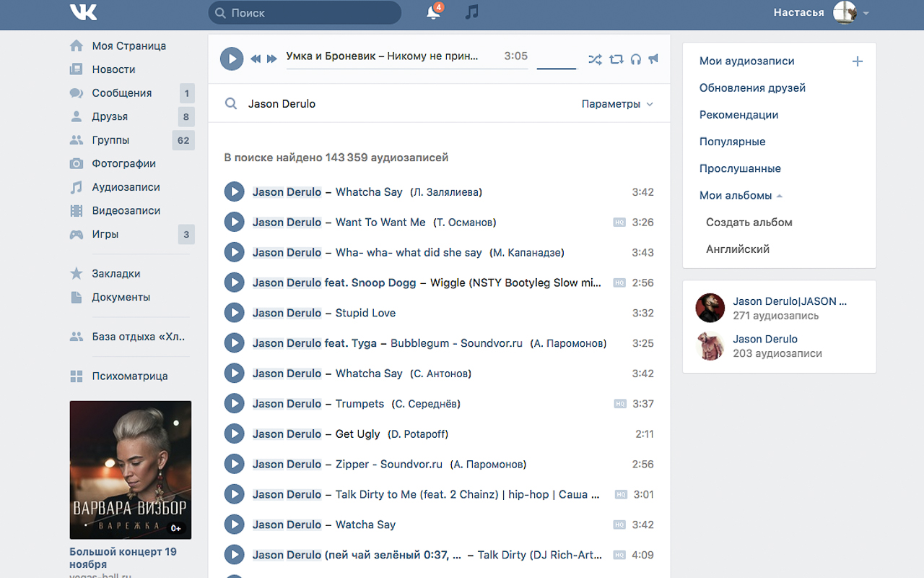
Task: Play the track Trumpets
Action: [234, 404]
